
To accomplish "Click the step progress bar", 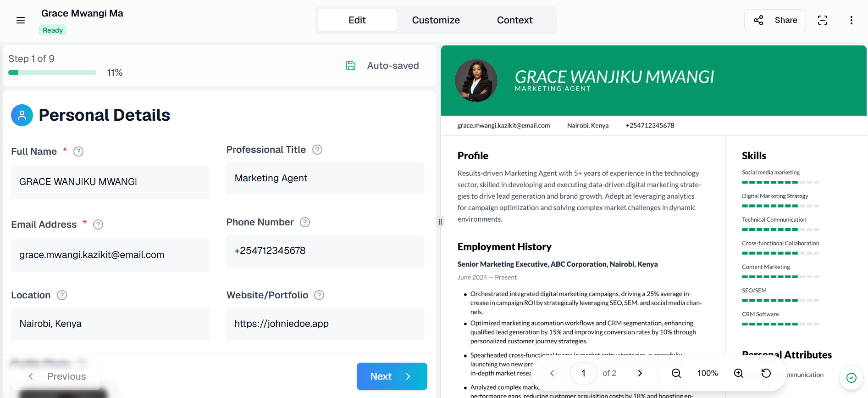I will pos(52,73).
